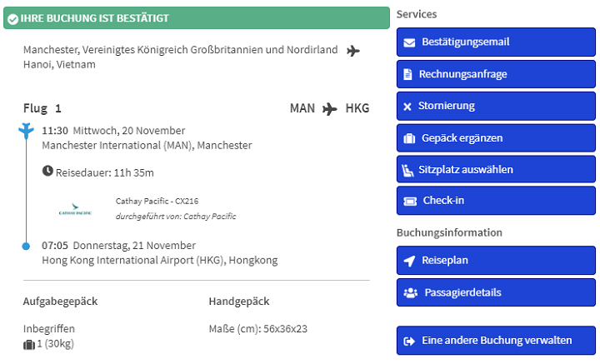Image resolution: width=600 pixels, height=364 pixels.
Task: Request an invoice via Rechnungsanfrage
Action: [496, 74]
